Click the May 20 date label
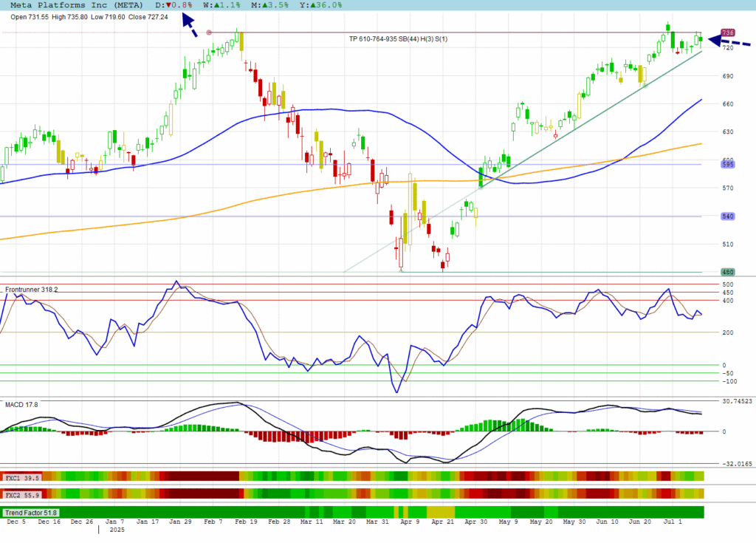 [x=541, y=522]
